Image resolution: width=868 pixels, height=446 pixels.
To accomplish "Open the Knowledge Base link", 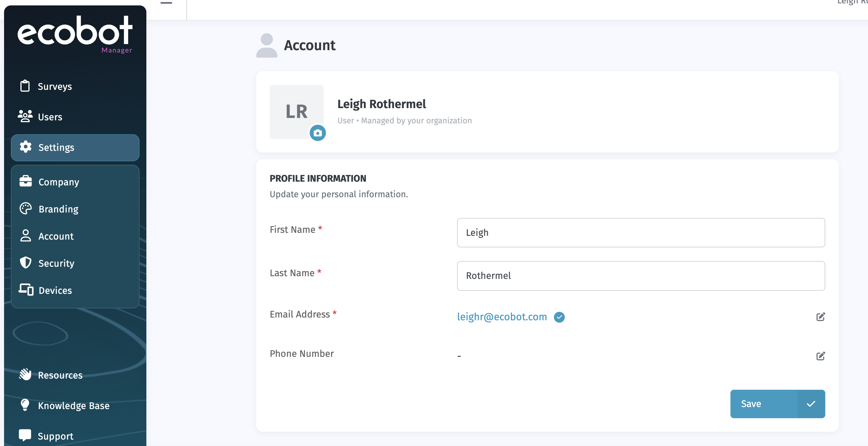I will (74, 406).
